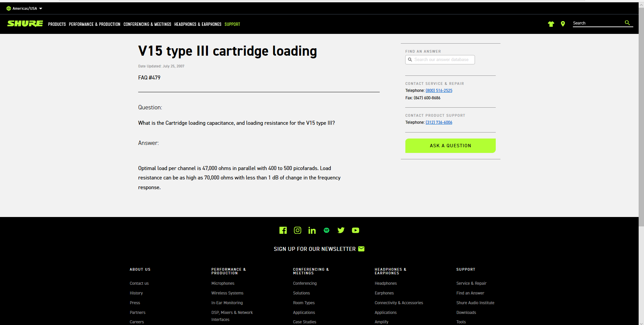Click the header search magnifier icon
644x325 pixels.
pos(627,23)
